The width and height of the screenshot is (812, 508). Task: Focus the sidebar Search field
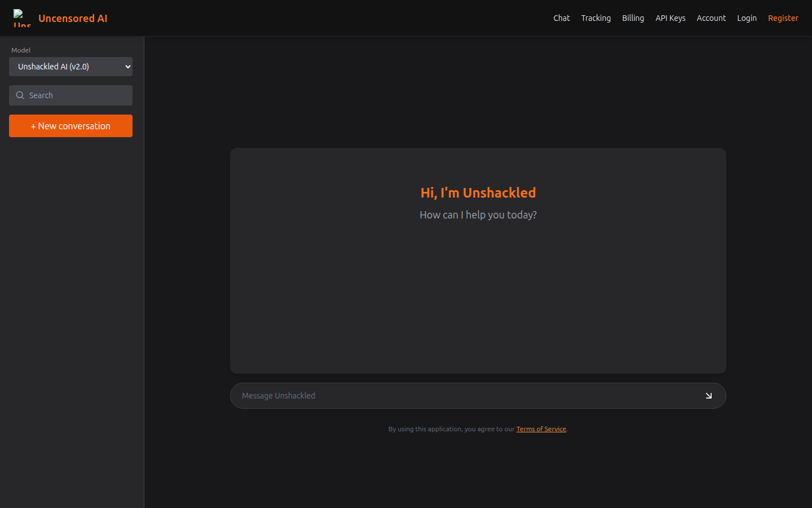(79, 95)
